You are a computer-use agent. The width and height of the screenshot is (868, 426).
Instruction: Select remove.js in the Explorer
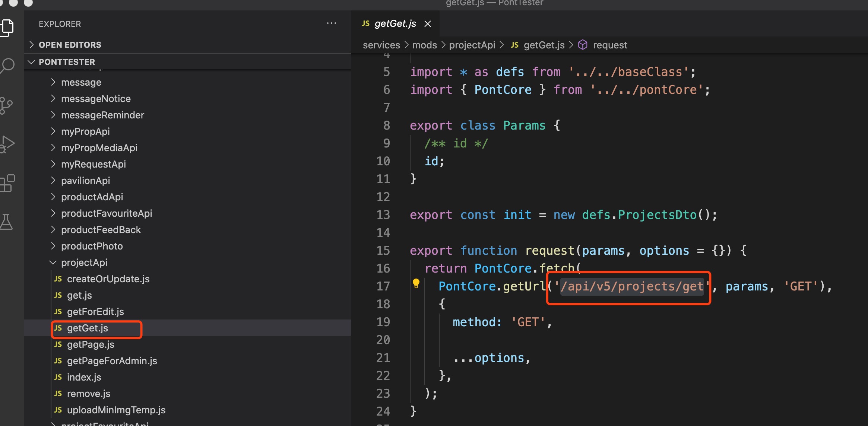point(88,393)
